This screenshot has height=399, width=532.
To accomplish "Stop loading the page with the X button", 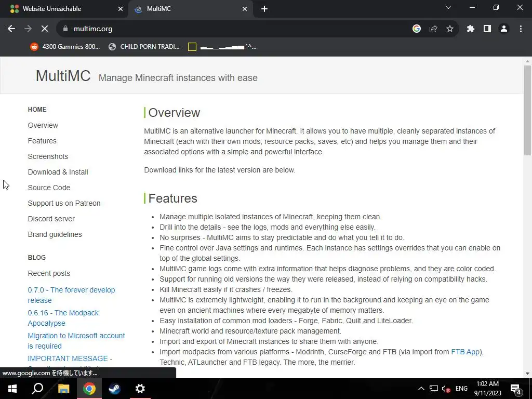I will click(x=45, y=29).
